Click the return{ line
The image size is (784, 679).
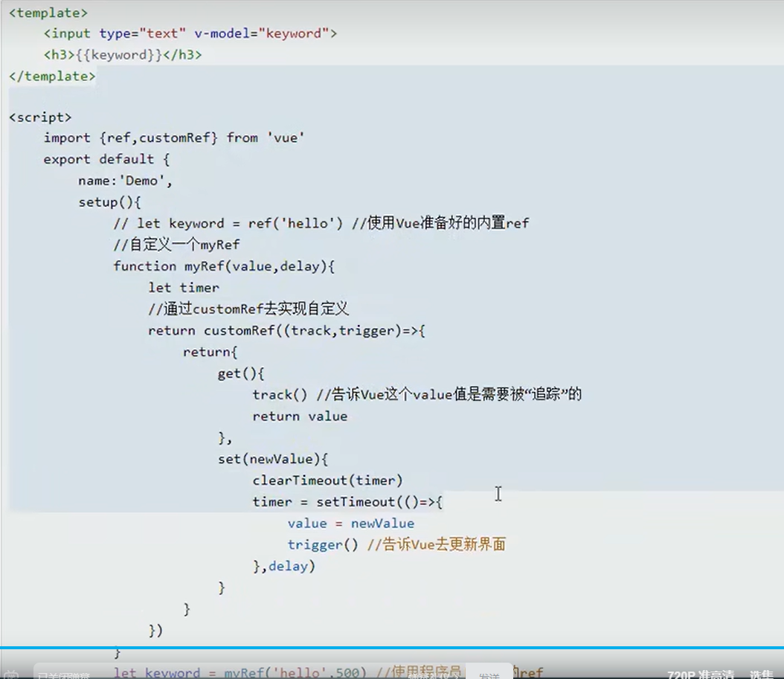coord(210,352)
